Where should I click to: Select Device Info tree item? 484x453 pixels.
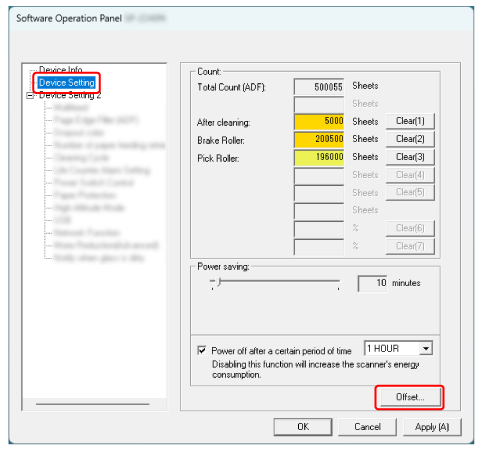pyautogui.click(x=60, y=69)
